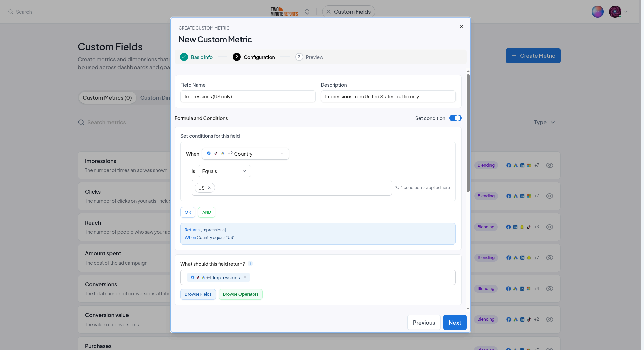Select the Configuration step
Viewport: 644px width, 350px height.
pos(254,57)
